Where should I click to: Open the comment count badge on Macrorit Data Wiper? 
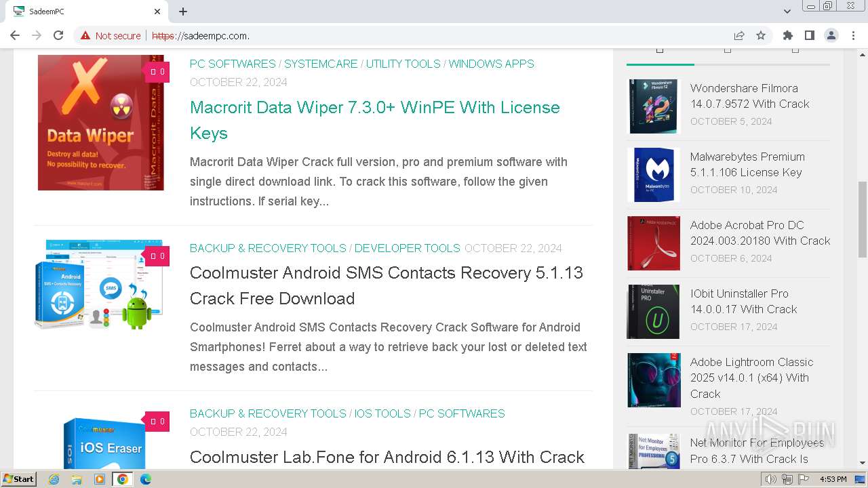pyautogui.click(x=157, y=72)
